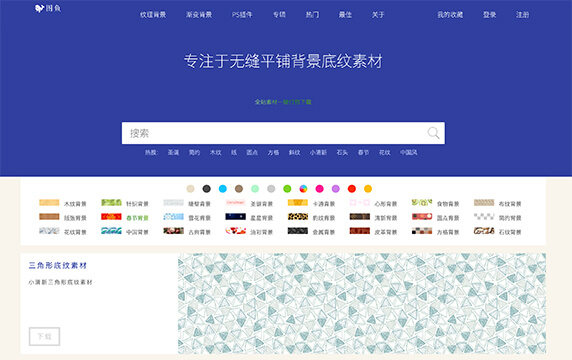Click the search magnifier icon

point(433,133)
